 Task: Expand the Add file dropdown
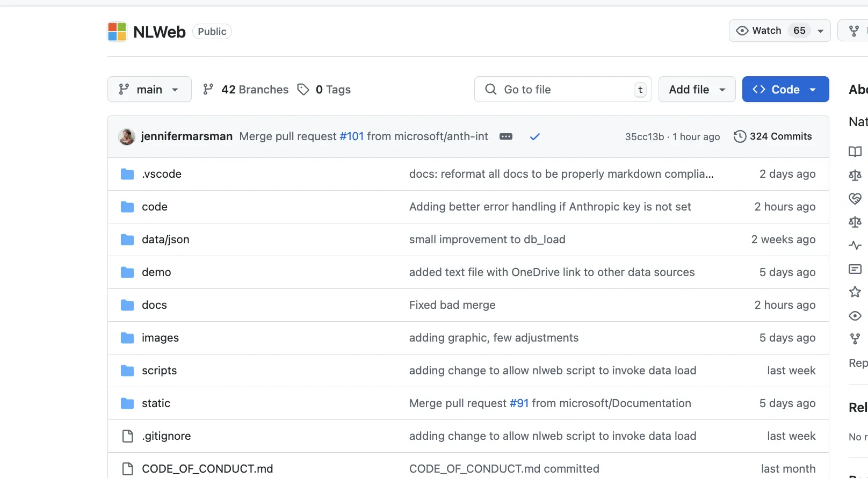point(697,89)
